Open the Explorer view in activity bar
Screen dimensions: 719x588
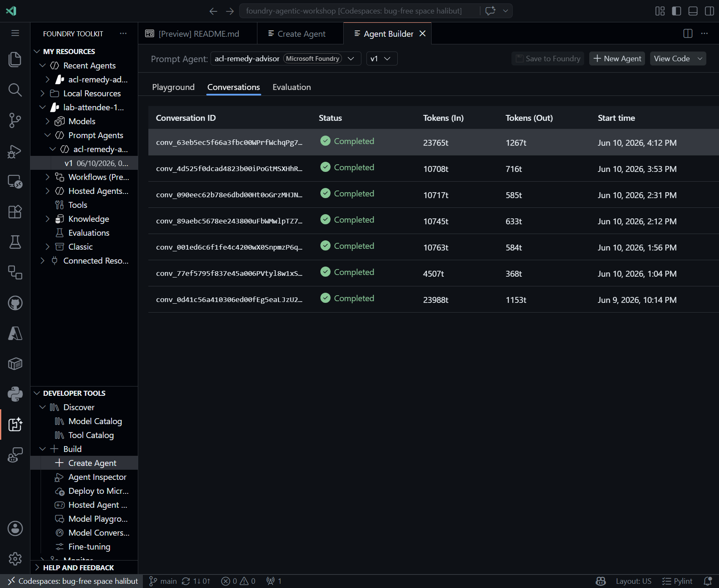click(15, 59)
